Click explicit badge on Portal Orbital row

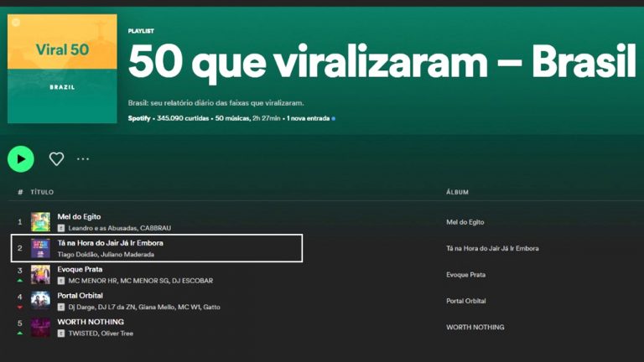61,307
